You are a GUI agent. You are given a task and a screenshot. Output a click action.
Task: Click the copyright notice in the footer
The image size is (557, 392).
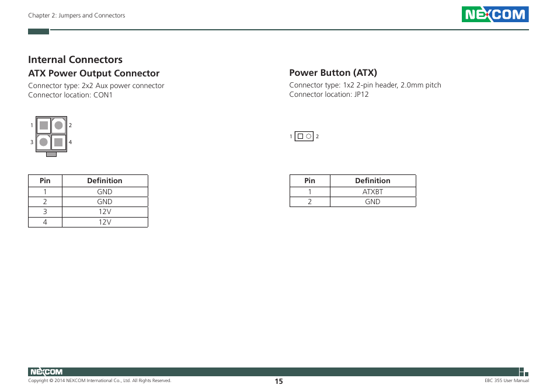99,381
